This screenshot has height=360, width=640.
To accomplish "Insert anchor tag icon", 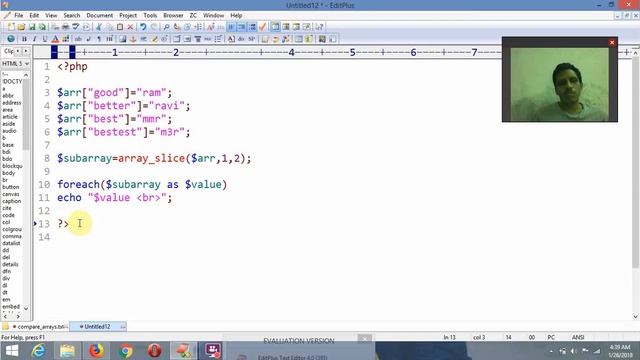I will (x=133, y=39).
